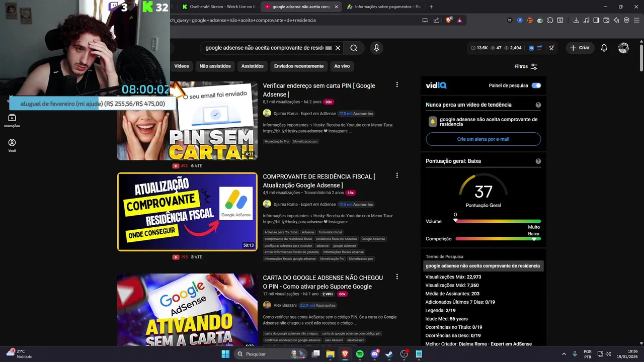Open the vidIQ blue extension icon in YouTube header
644x362 pixels.
pyautogui.click(x=531, y=48)
